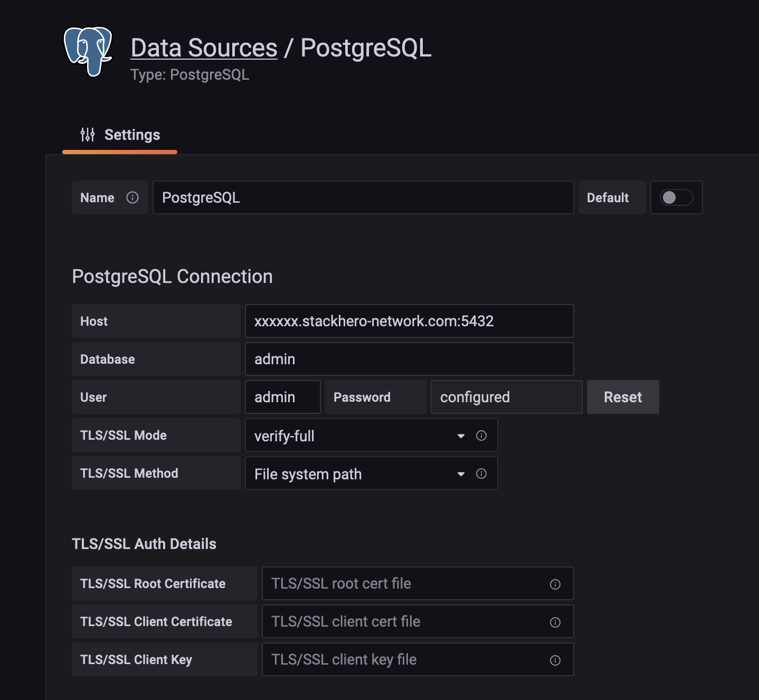The image size is (759, 700).
Task: Click the TLS/SSL Method info icon
Action: (x=481, y=474)
